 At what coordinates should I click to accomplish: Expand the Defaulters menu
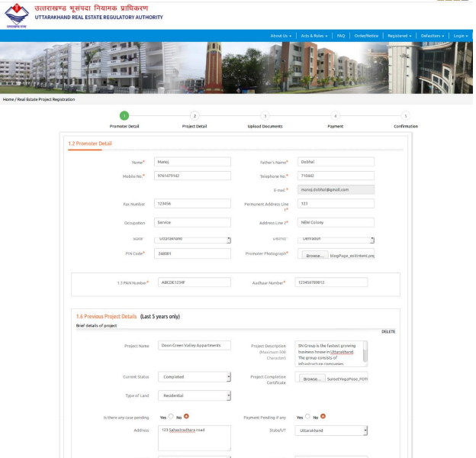pos(433,36)
